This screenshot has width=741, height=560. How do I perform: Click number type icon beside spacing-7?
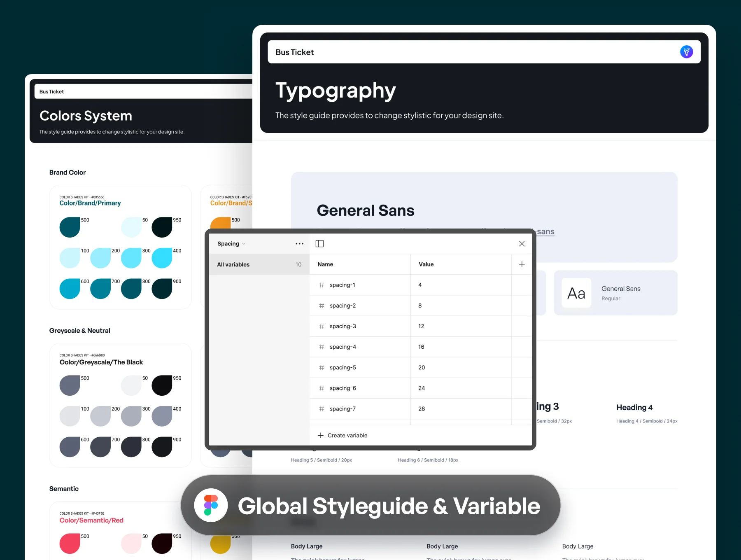(322, 408)
